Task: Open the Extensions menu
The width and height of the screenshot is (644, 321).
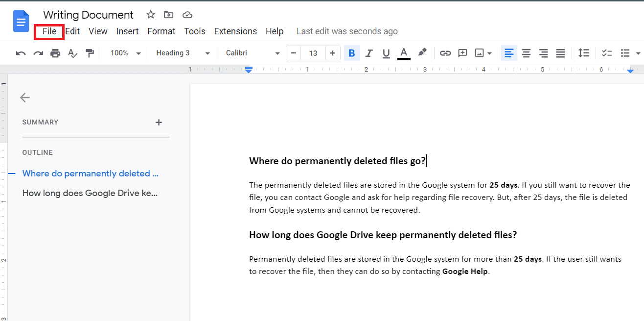Action: coord(235,31)
